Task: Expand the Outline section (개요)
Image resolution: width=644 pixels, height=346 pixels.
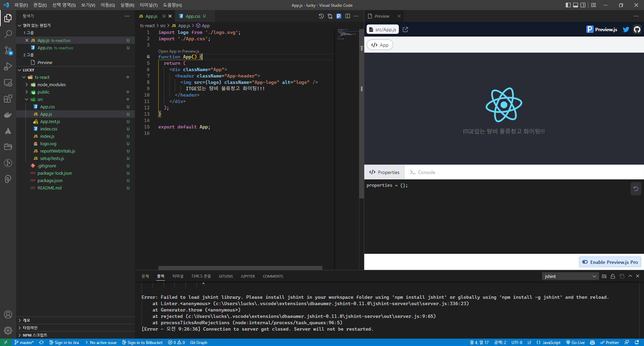Action: tap(75, 320)
